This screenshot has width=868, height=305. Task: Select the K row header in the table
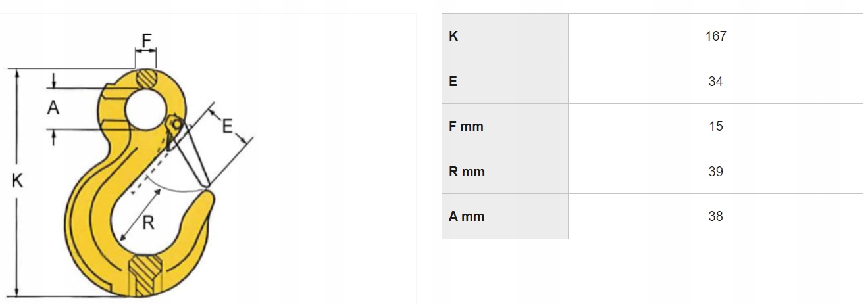453,36
